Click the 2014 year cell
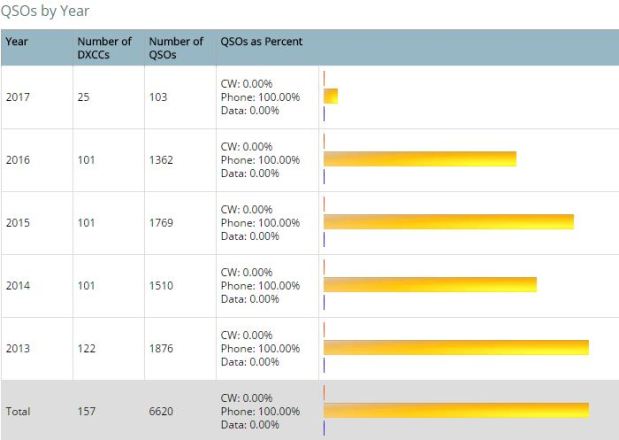The height and width of the screenshot is (440, 619). click(18, 286)
